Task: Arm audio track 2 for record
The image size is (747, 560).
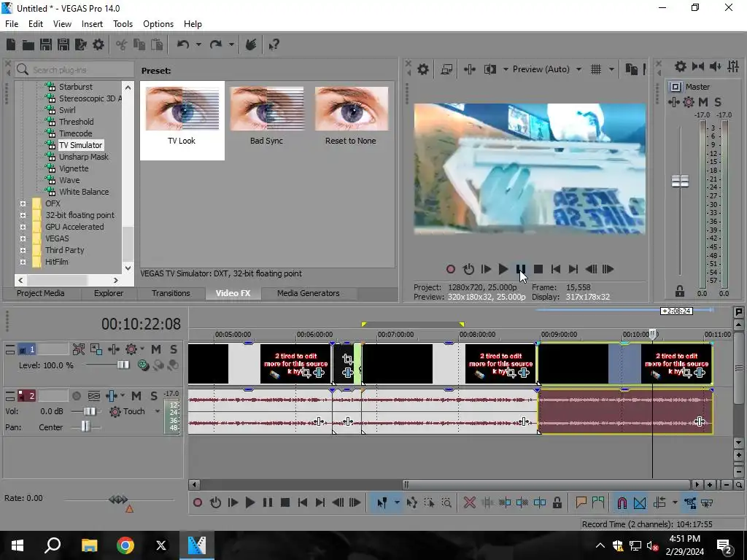Action: click(x=76, y=396)
